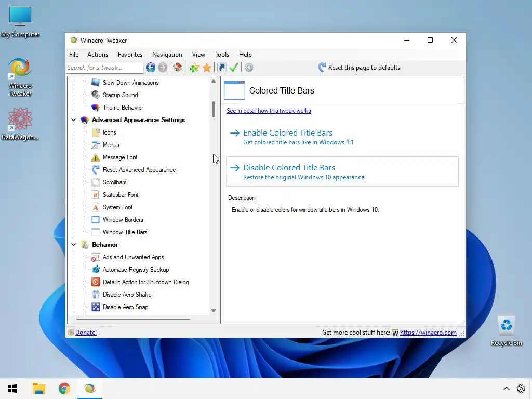Click the tree scrollbar up arrow

pyautogui.click(x=214, y=81)
